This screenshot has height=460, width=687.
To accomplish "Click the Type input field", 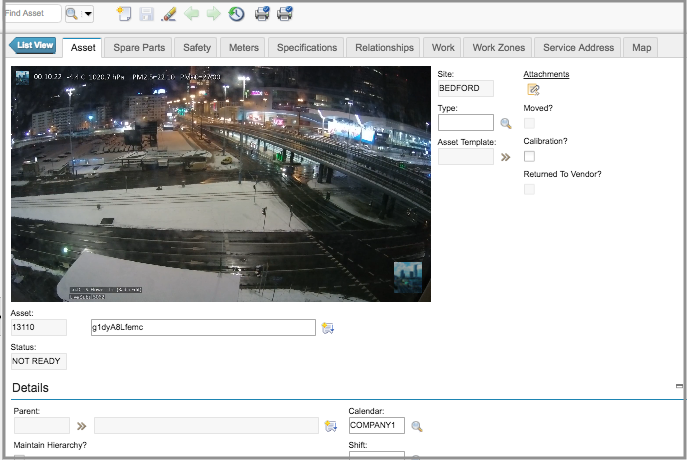I will [465, 123].
